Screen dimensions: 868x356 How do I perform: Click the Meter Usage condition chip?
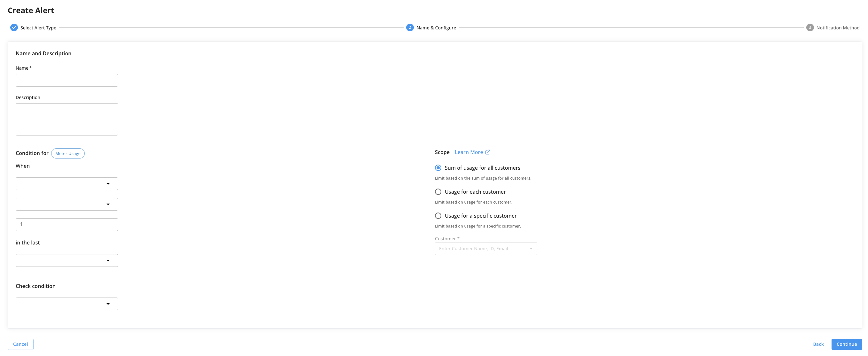click(68, 154)
